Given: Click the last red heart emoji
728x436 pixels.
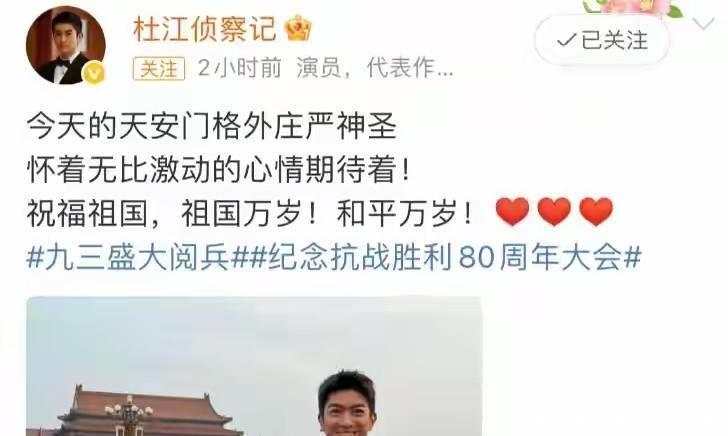Looking at the screenshot, I should (x=596, y=211).
